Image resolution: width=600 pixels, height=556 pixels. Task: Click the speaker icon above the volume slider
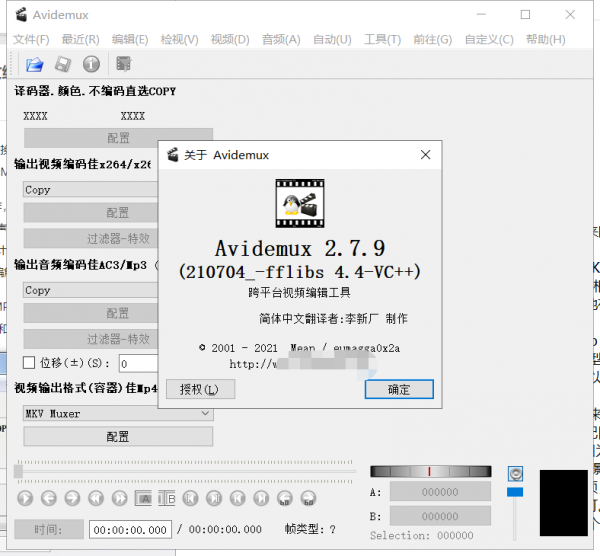click(x=515, y=474)
